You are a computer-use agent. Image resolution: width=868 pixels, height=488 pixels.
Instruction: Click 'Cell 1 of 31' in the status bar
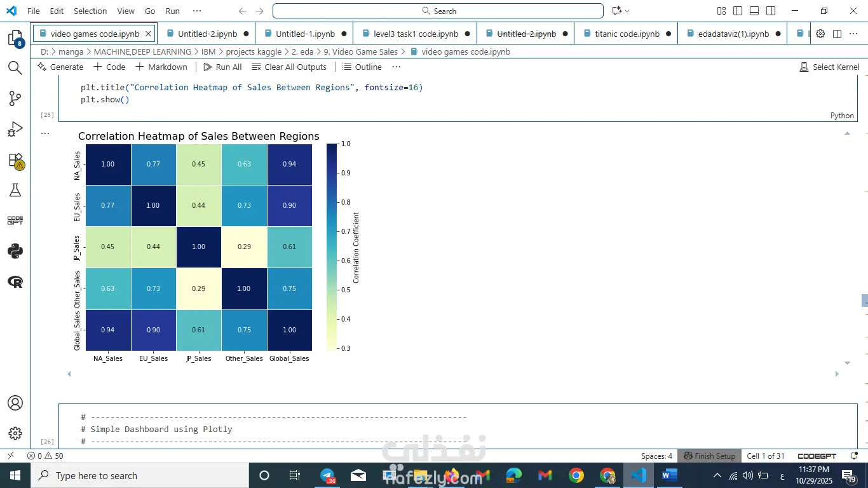tap(766, 456)
